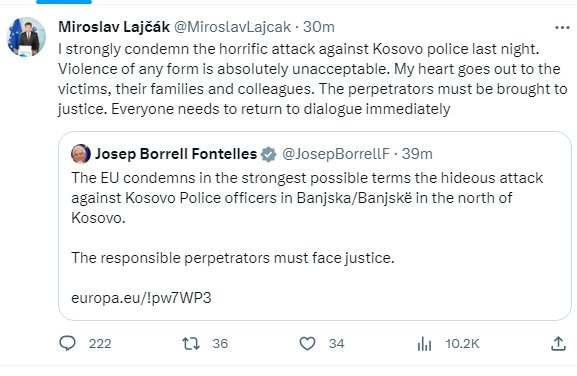Open the quoted tweet about Banjska attack

coord(315,226)
